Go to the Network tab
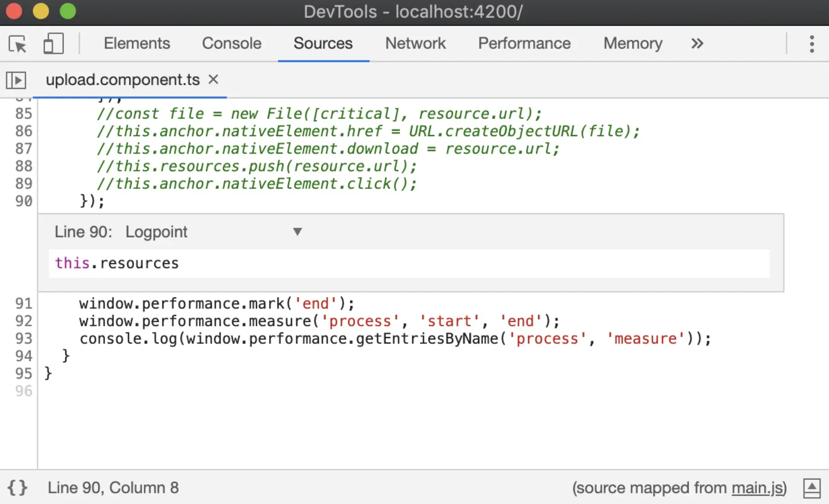 (415, 43)
